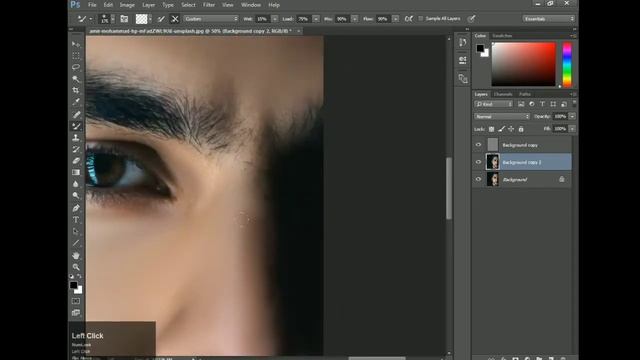Select the Hand tool
The image size is (640, 360).
pyautogui.click(x=76, y=256)
